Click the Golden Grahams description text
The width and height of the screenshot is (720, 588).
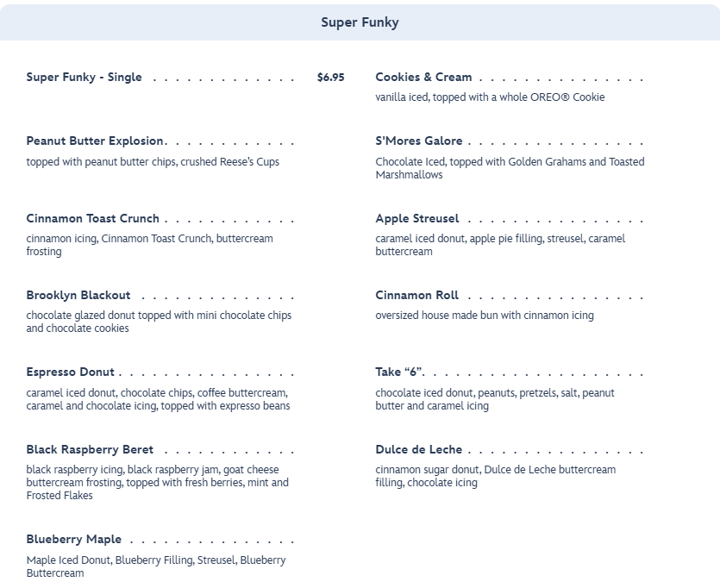(x=509, y=167)
